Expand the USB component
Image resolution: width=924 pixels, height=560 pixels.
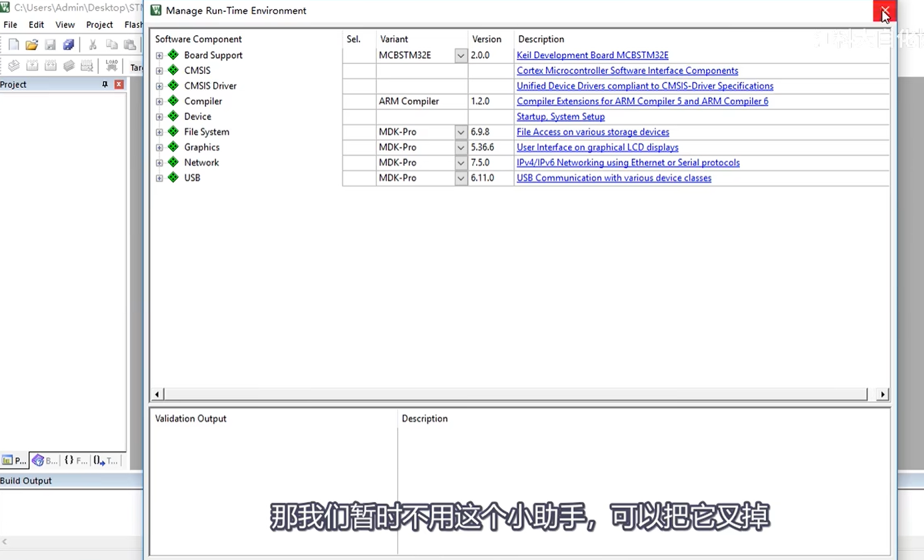[159, 178]
